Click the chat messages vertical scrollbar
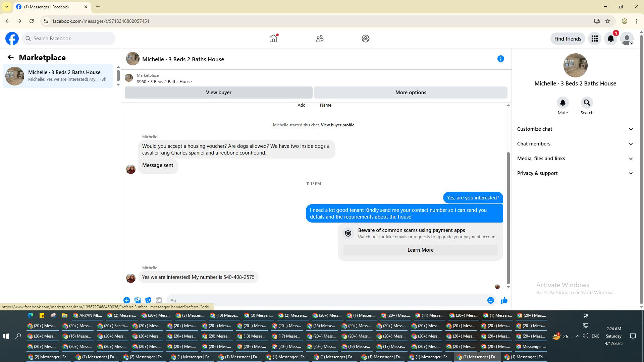Image resolution: width=644 pixels, height=362 pixels. [x=508, y=218]
